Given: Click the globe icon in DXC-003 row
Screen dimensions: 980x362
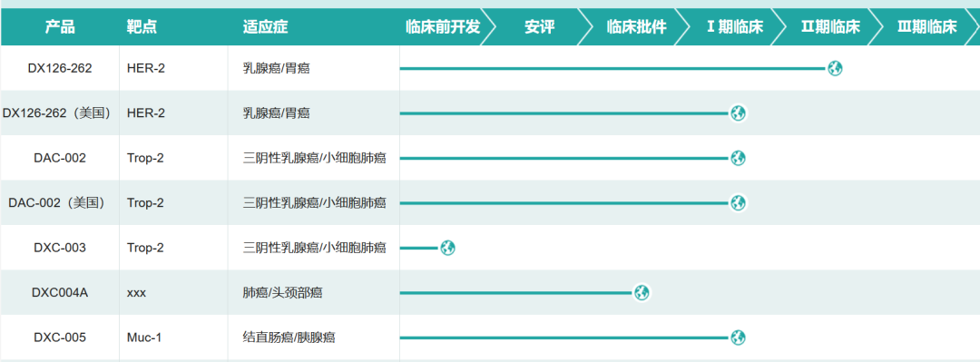Looking at the screenshot, I should click(x=447, y=249).
